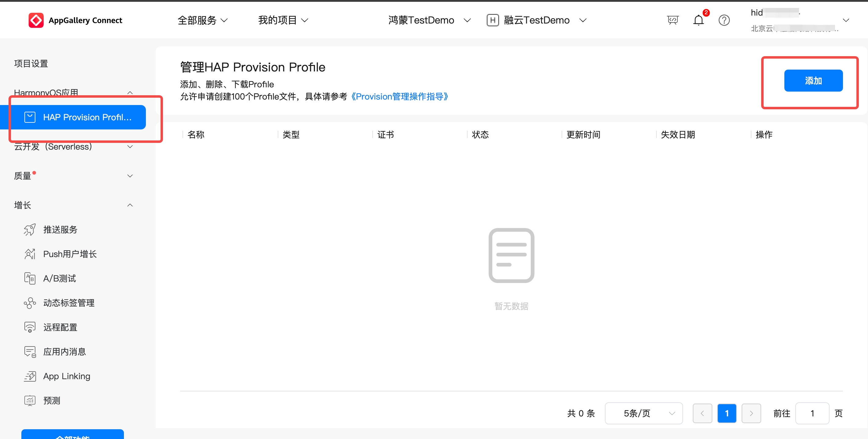
Task: Click the 应用内消息 icon
Action: pos(30,352)
